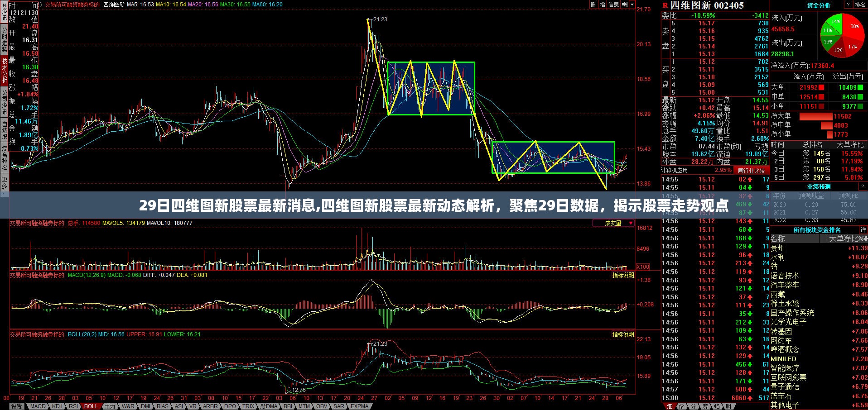Switch to the RSI indicator tab
Screen dimensions: 868x410
click(74, 406)
